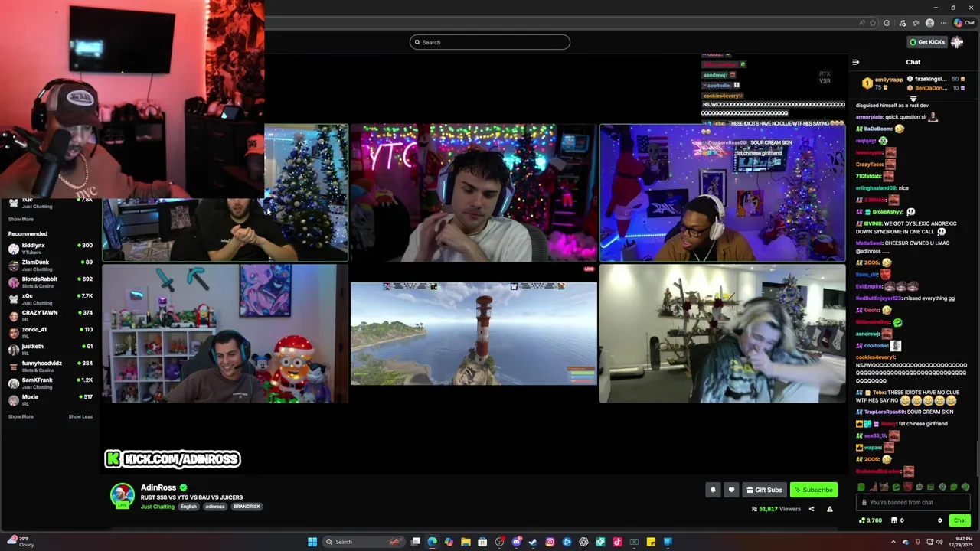Screen dimensions: 980x551
Task: Open Windows Start menu
Action: 312,542
